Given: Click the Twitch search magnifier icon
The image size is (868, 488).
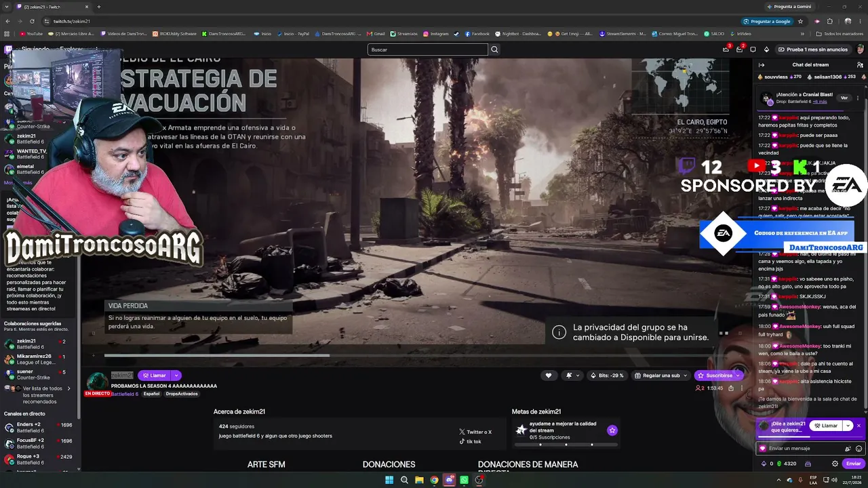Looking at the screenshot, I should point(494,49).
